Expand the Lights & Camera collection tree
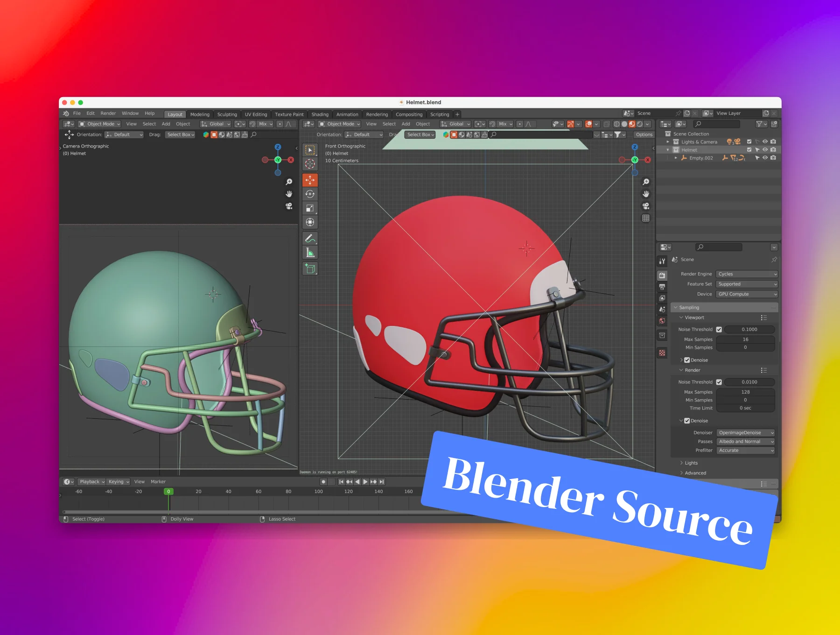This screenshot has width=840, height=635. coord(668,141)
